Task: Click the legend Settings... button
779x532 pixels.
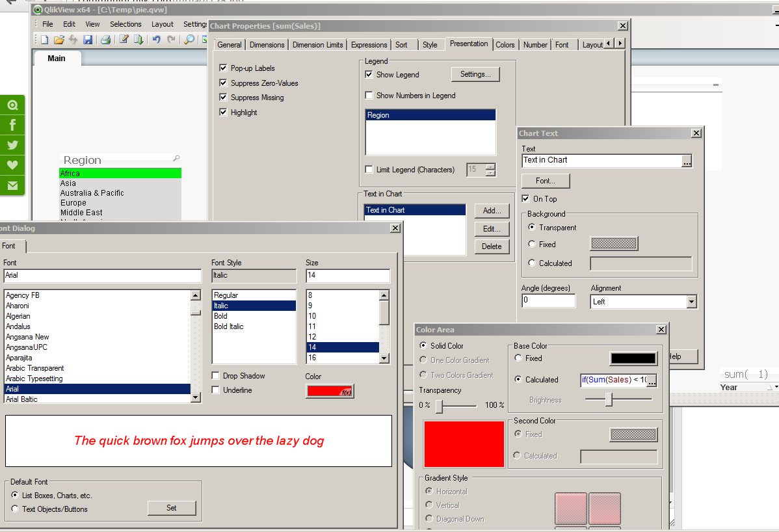Action: coord(475,74)
